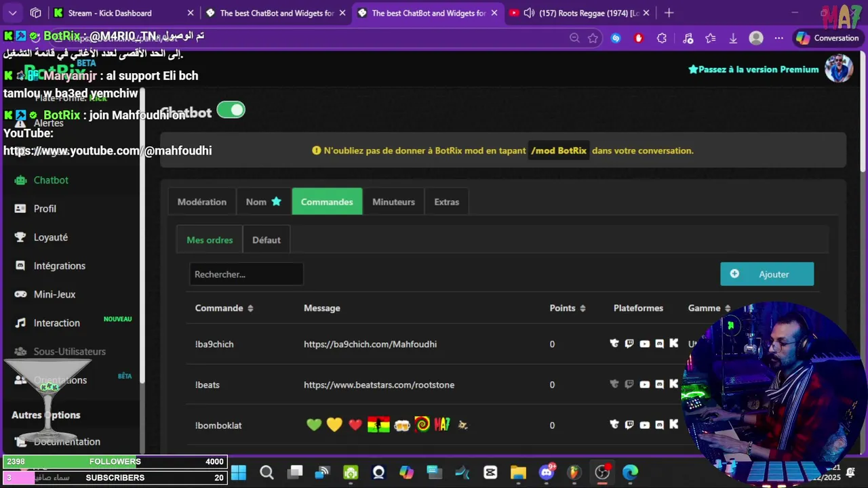Open the tab actions dropdown arrow
868x488 pixels.
click(x=12, y=13)
